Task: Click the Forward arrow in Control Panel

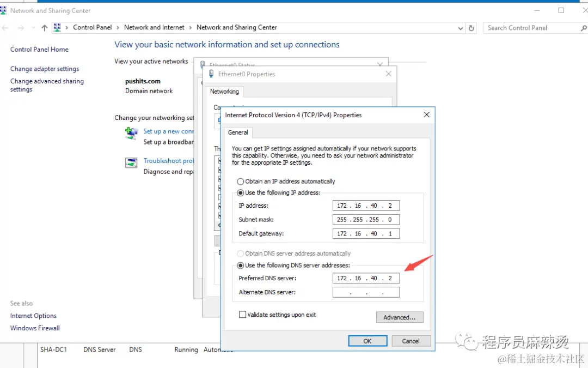Action: click(x=21, y=28)
